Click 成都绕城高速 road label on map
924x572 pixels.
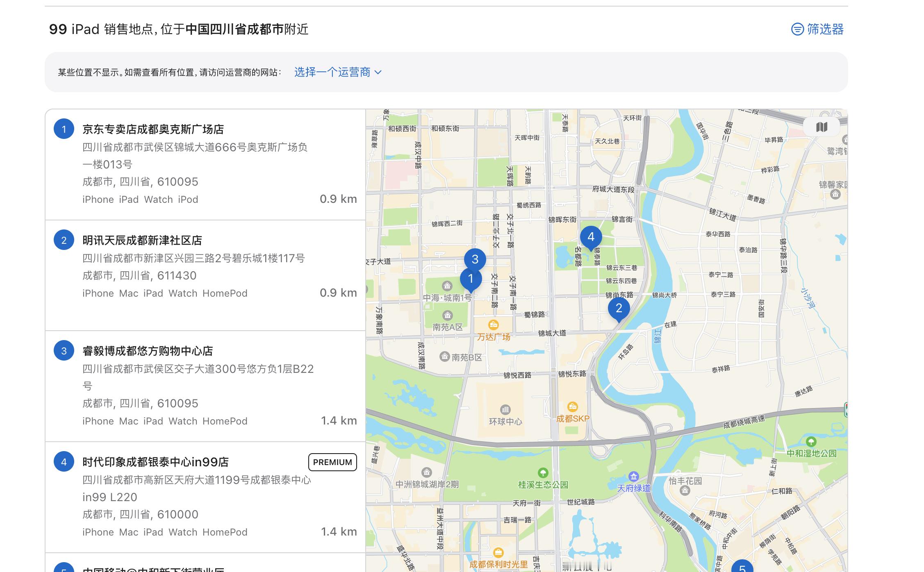744,422
